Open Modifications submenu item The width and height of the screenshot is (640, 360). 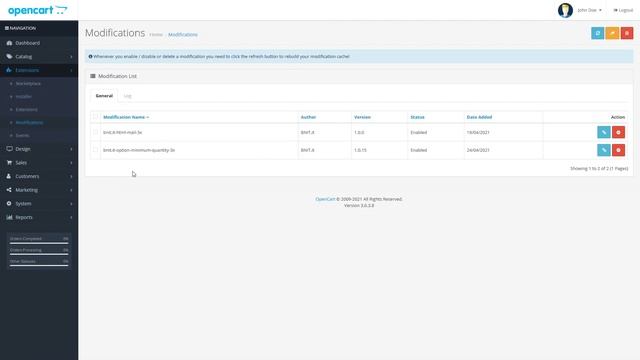(x=29, y=122)
